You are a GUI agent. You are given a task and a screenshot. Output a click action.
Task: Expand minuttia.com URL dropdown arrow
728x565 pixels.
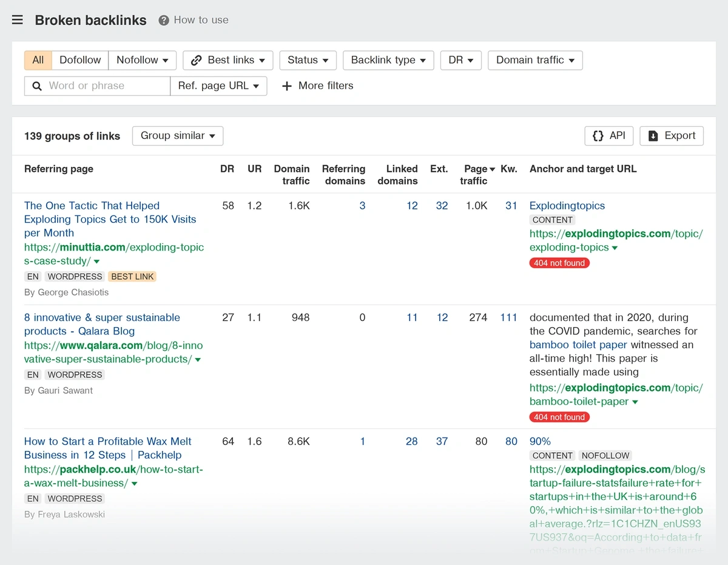(x=96, y=262)
